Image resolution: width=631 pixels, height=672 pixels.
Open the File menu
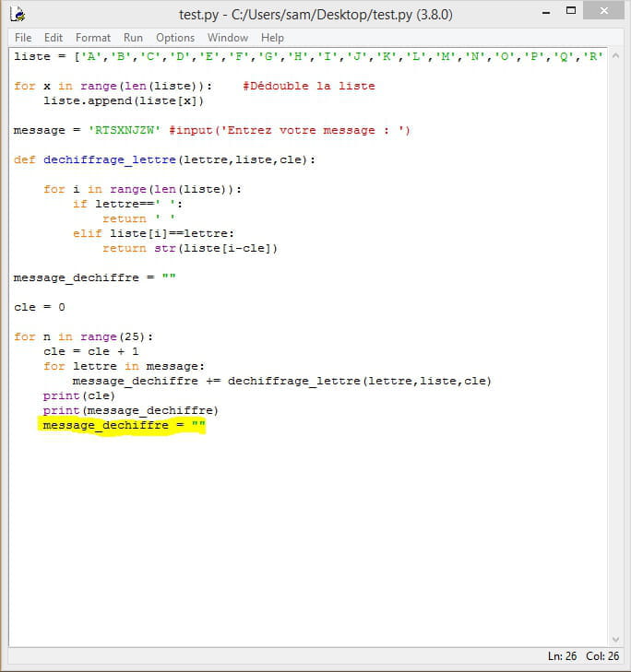23,38
